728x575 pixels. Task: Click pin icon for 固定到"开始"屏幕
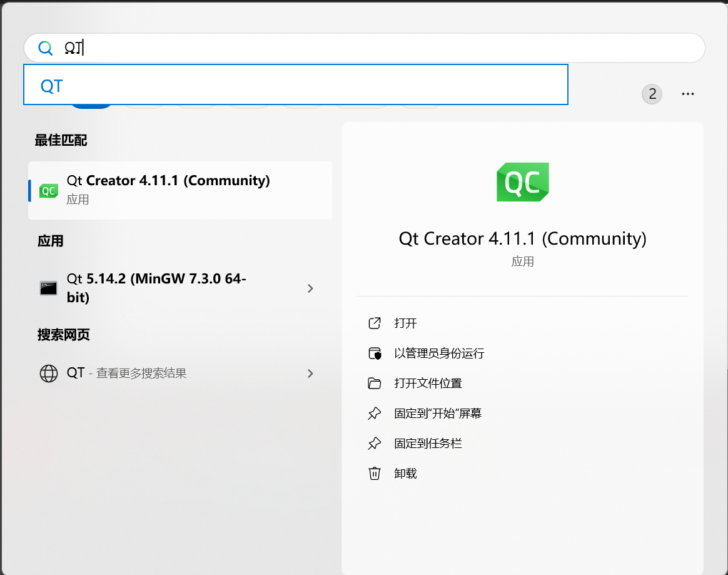coord(374,414)
